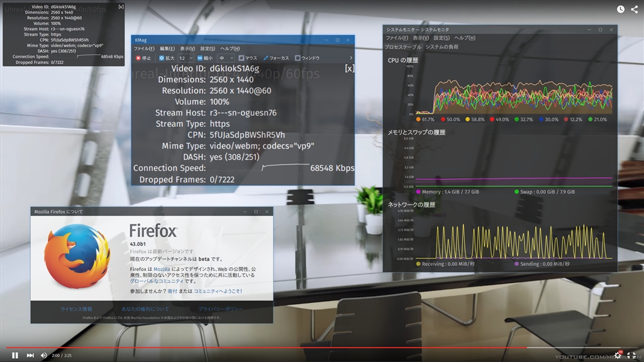Open ヘルプ(H) menu in System Monitor

[465, 38]
